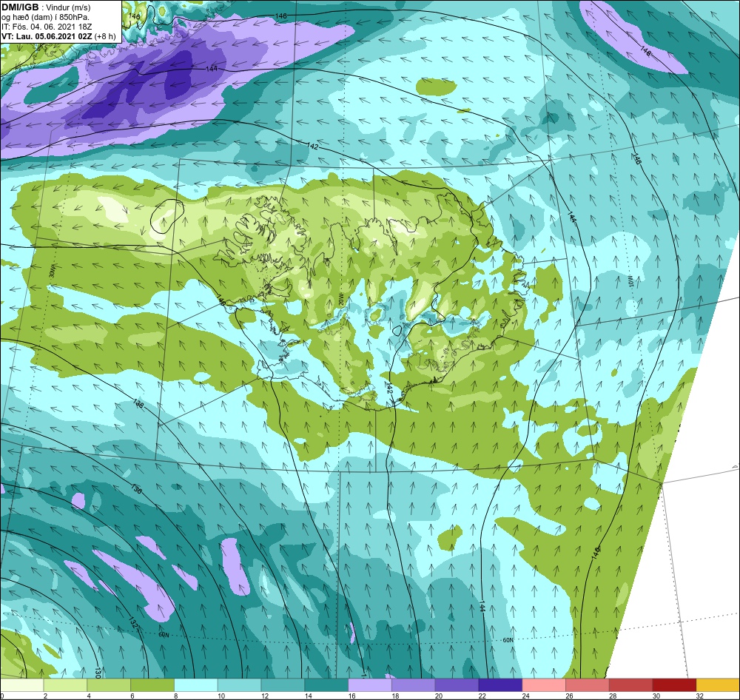
Task: Click the dark indigo 22–24 m/s legend swatch
Action: 500,685
